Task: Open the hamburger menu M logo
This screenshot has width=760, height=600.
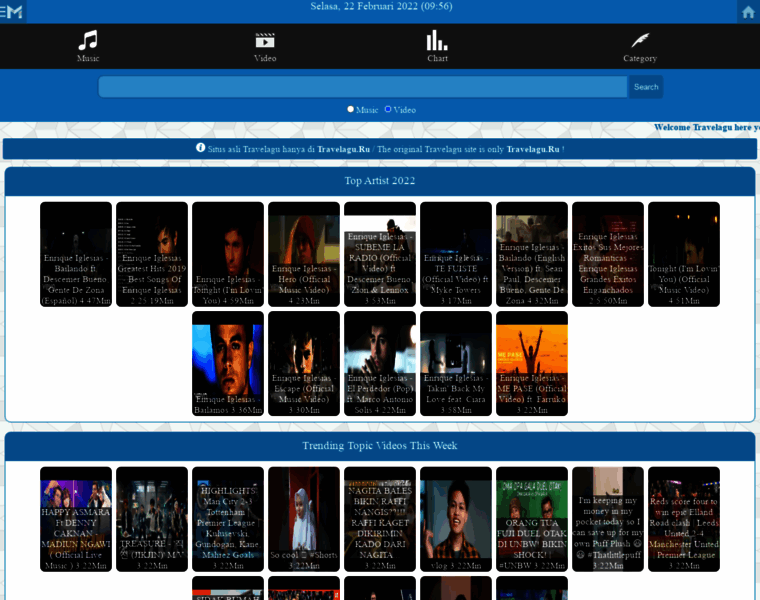Action: coord(12,12)
